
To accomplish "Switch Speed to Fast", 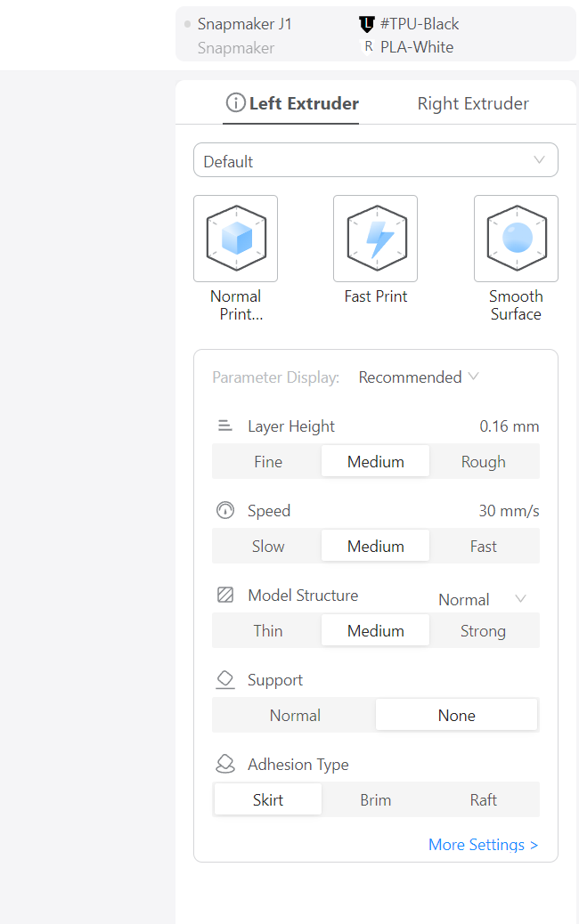I will [484, 546].
